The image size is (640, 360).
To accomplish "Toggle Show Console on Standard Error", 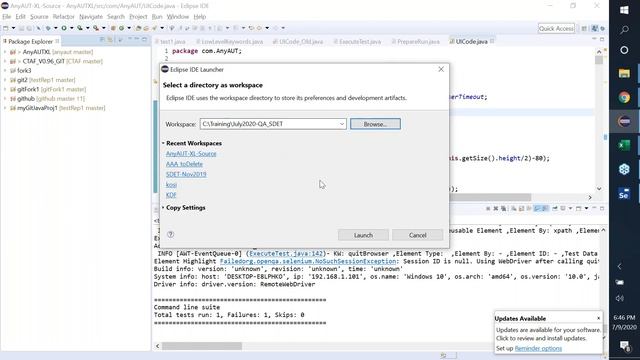I will [545, 209].
